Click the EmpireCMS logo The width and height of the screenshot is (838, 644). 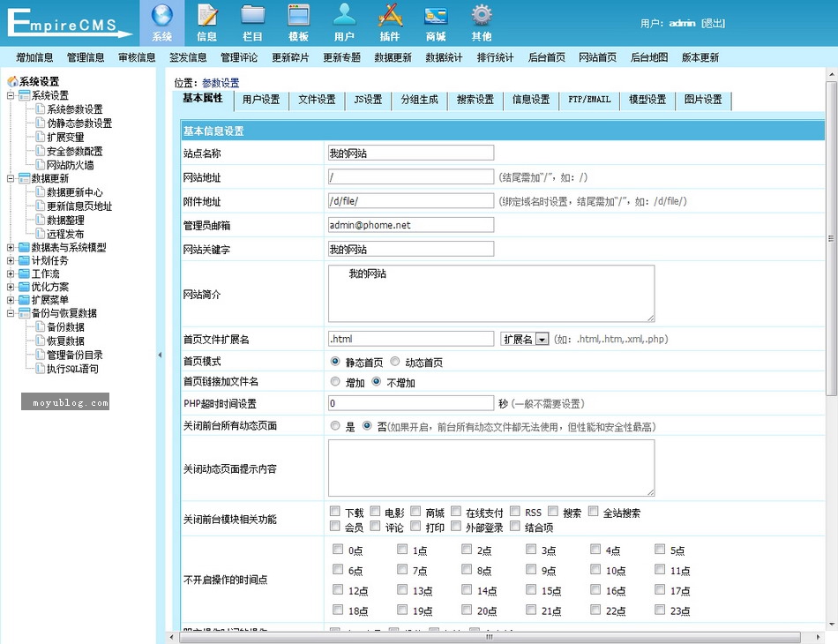click(70, 22)
